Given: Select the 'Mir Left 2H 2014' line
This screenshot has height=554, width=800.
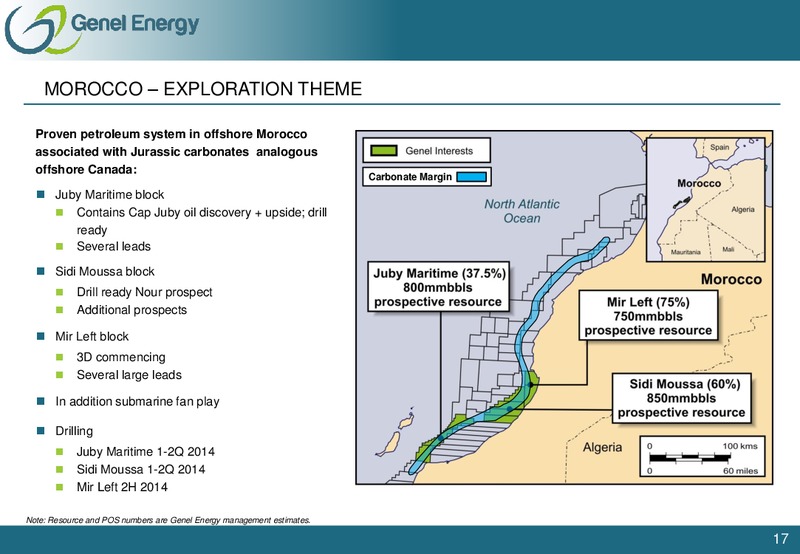Looking at the screenshot, I should (x=122, y=487).
